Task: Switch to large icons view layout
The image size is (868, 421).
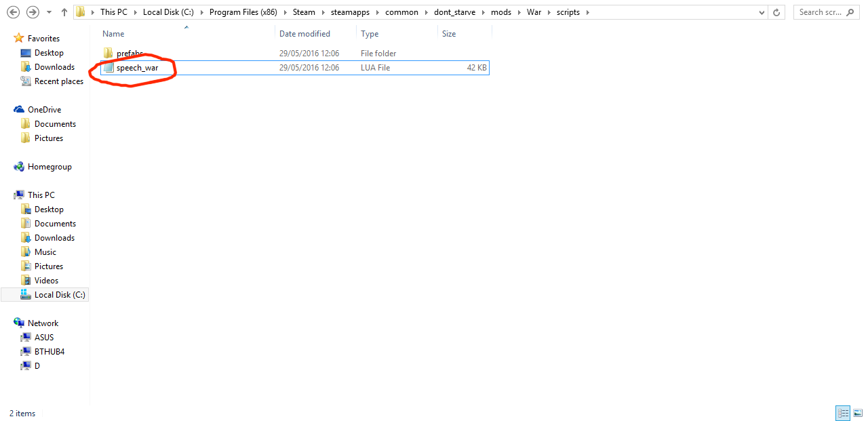Action: click(x=858, y=413)
